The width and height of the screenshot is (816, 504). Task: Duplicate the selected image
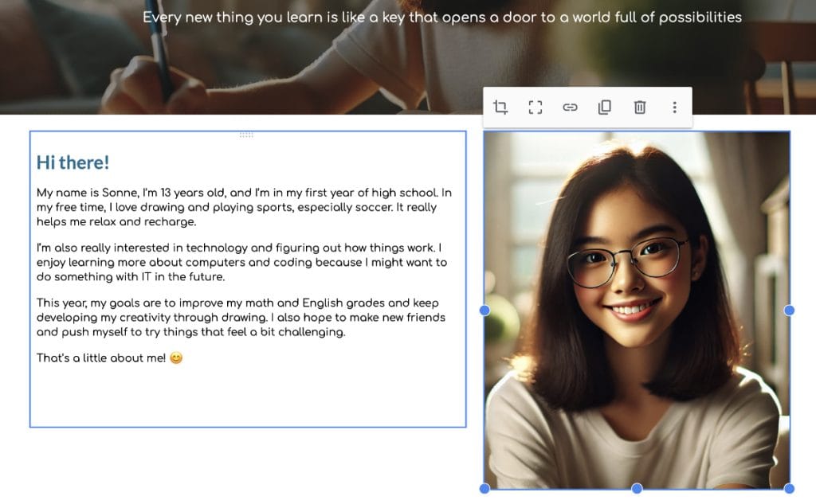(x=605, y=107)
